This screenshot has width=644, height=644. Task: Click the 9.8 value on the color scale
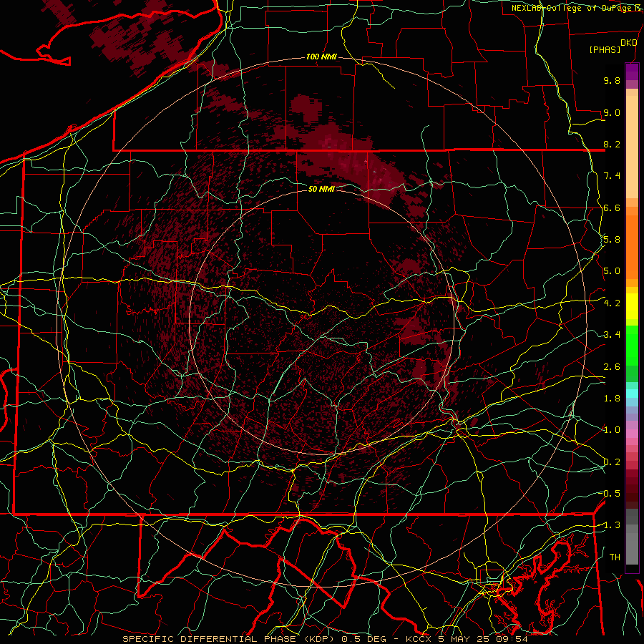[x=612, y=80]
